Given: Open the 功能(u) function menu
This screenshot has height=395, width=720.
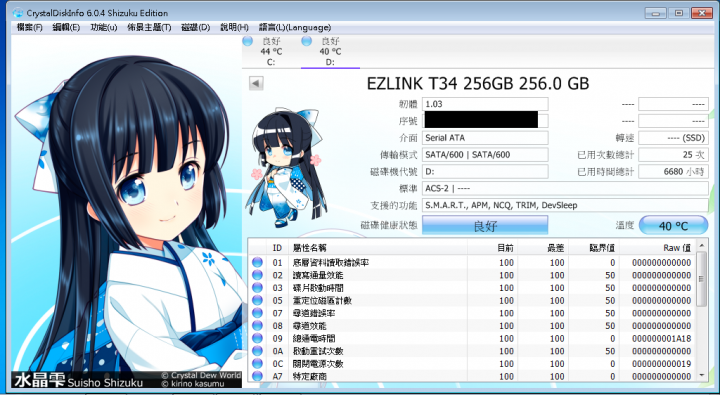Looking at the screenshot, I should tap(104, 28).
